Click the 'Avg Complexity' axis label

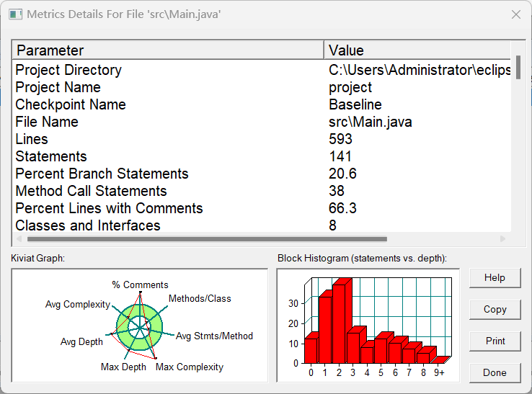pos(78,305)
